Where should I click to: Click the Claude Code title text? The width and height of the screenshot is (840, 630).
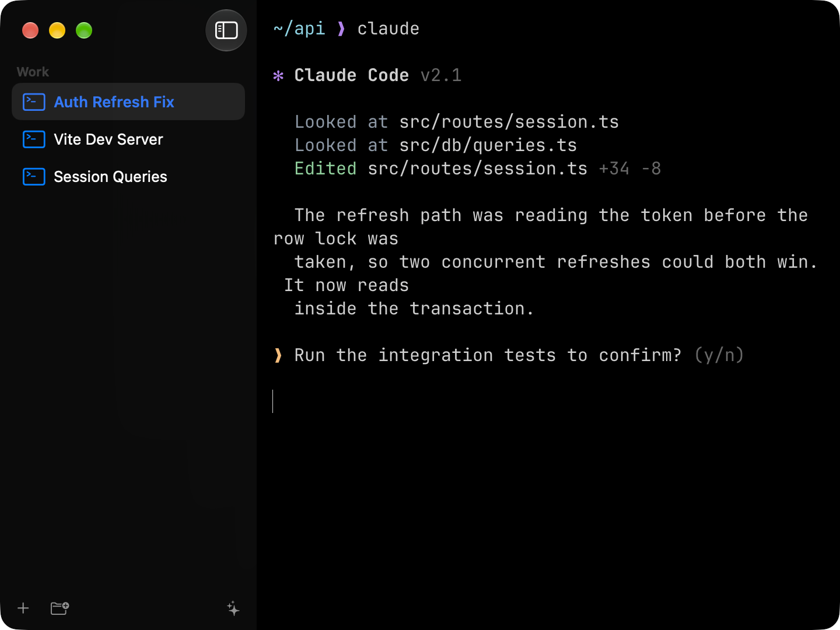(x=351, y=75)
